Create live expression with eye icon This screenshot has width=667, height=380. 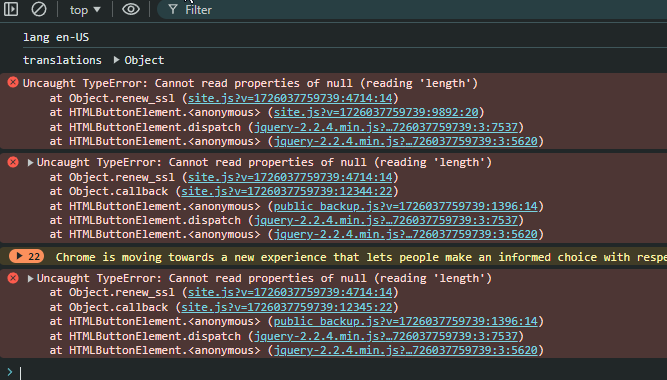pos(131,9)
